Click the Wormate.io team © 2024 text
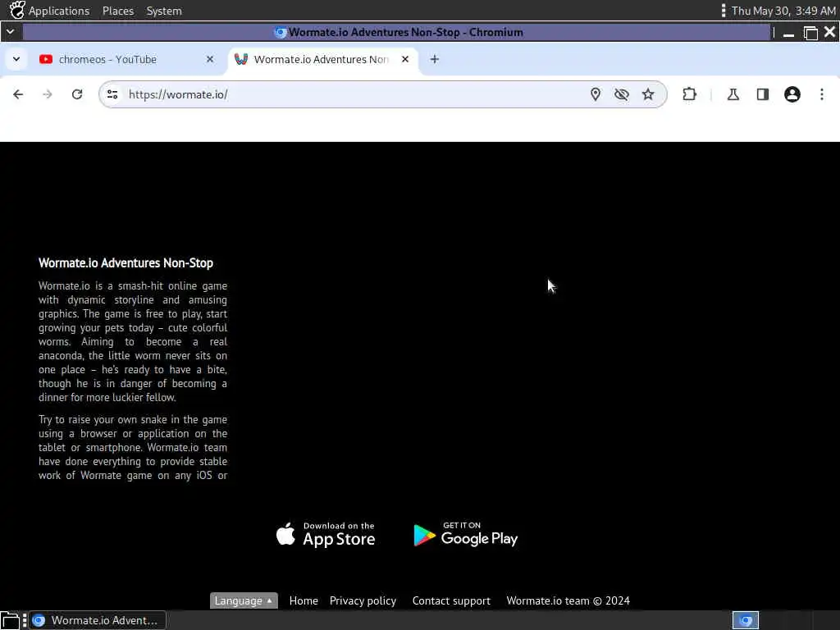 click(x=568, y=600)
